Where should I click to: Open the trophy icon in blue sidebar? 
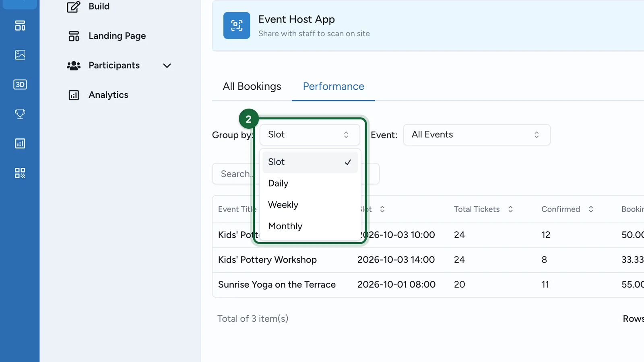(x=20, y=114)
